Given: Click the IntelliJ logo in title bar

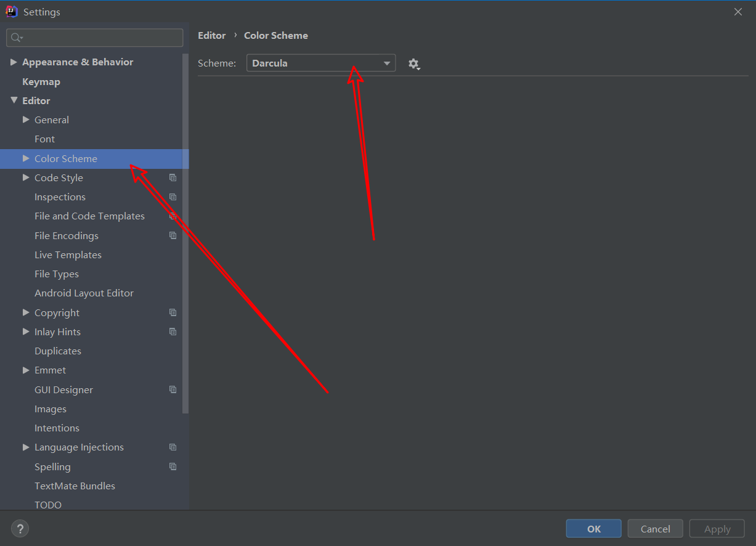Looking at the screenshot, I should point(12,12).
